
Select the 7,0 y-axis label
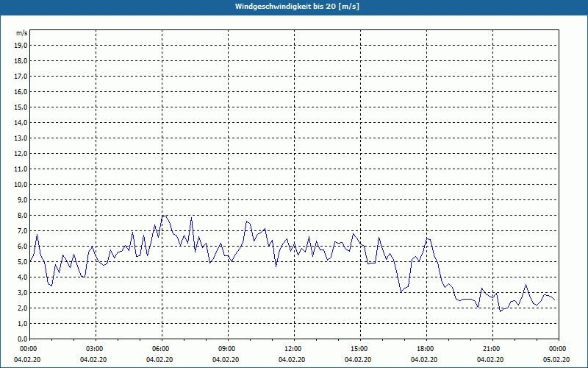[22, 230]
